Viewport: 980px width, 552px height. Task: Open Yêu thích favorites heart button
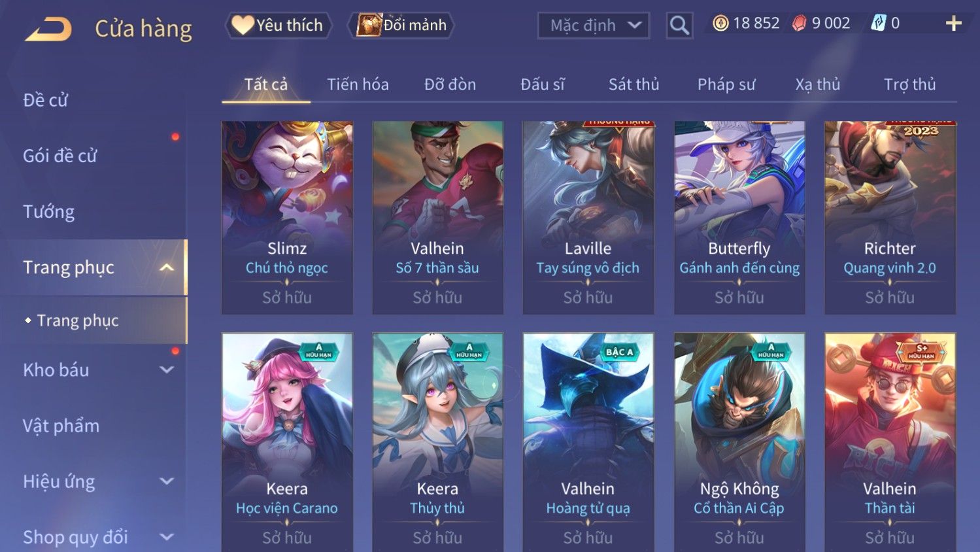click(x=279, y=26)
